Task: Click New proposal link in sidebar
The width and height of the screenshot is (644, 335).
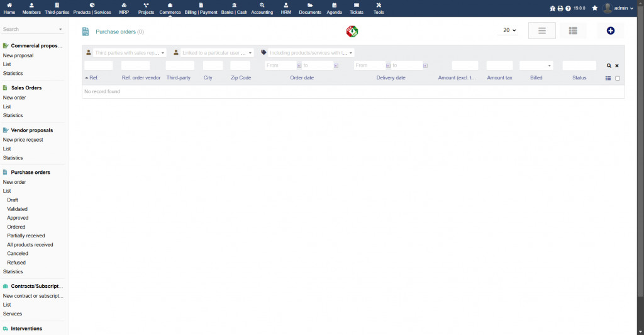Action: tap(18, 55)
